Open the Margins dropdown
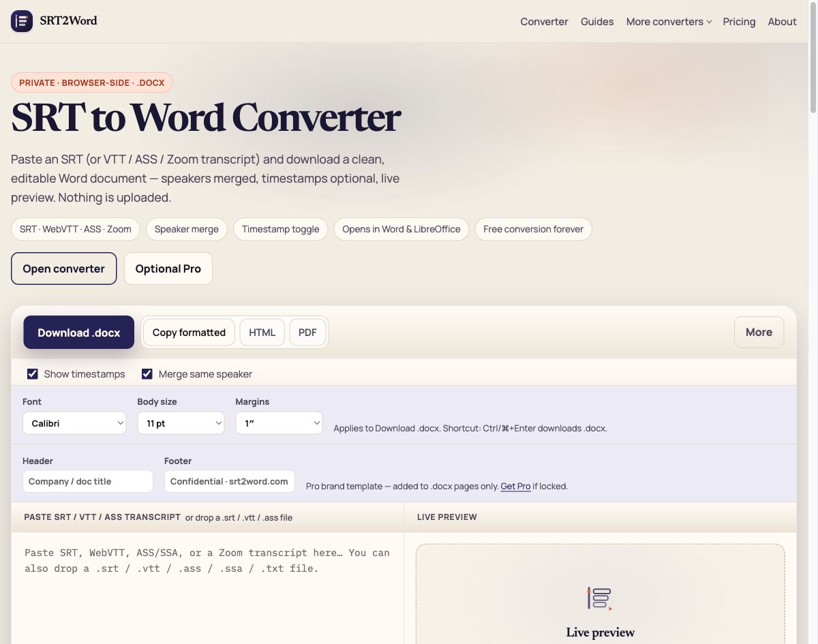The image size is (818, 644). point(279,423)
